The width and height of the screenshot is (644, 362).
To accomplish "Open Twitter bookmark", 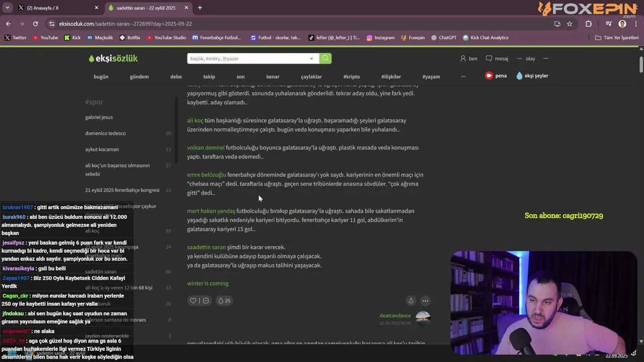I will 16,38.
